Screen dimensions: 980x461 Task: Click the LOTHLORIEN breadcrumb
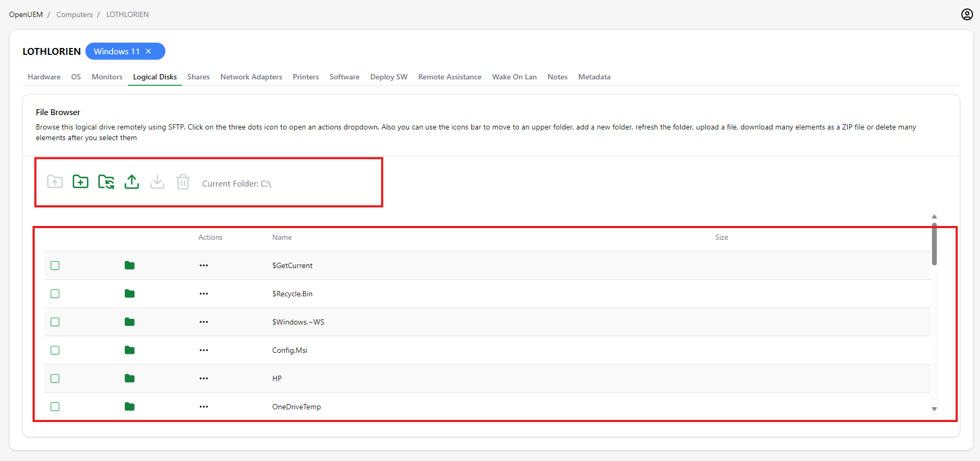(x=128, y=14)
